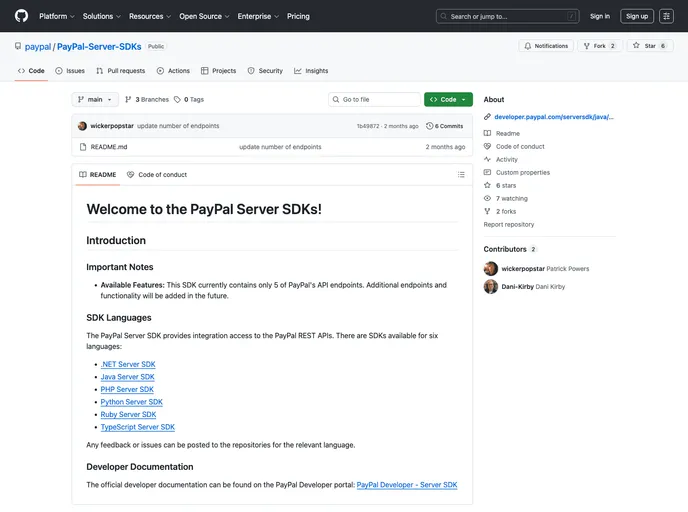688x512 pixels.
Task: Open the PHP Server SDK link
Action: point(127,389)
